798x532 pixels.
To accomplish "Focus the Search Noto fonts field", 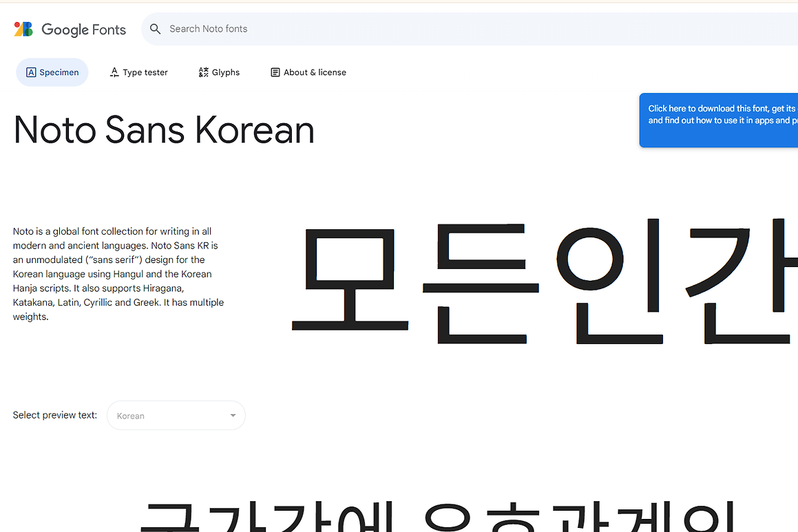I will pos(470,29).
